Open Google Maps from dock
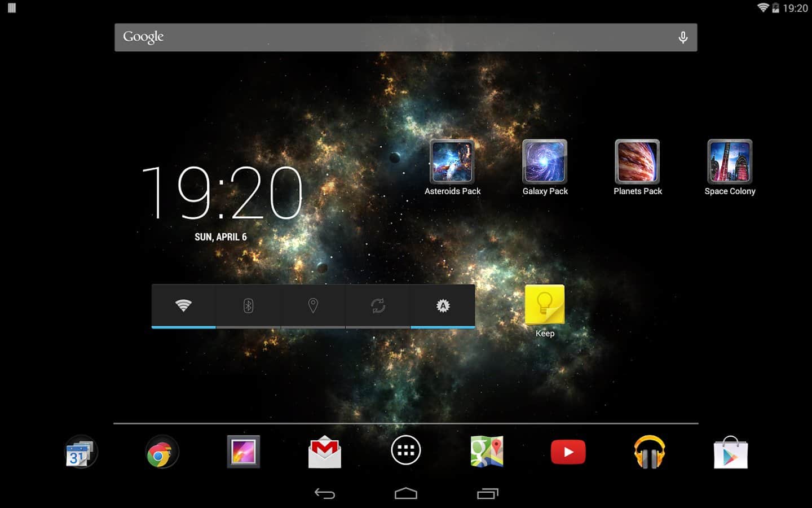812x508 pixels. coord(487,452)
